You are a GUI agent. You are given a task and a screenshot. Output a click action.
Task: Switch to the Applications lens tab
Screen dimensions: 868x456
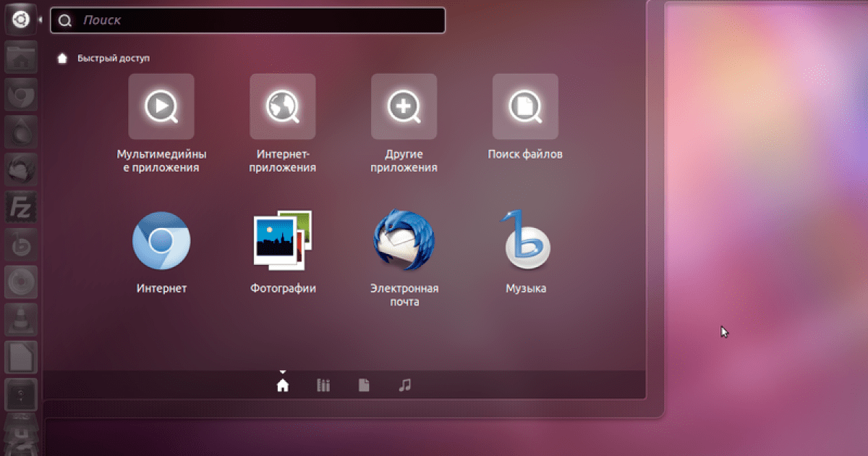point(323,385)
